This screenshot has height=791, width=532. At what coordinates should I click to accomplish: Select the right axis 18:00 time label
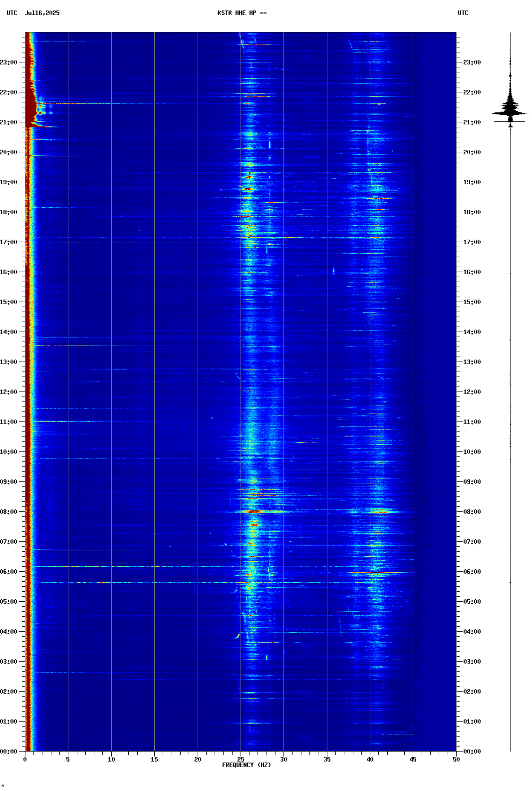click(472, 212)
